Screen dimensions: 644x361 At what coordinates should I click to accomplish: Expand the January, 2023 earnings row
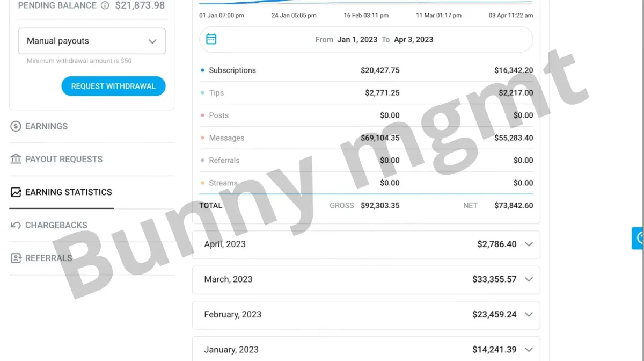529,350
